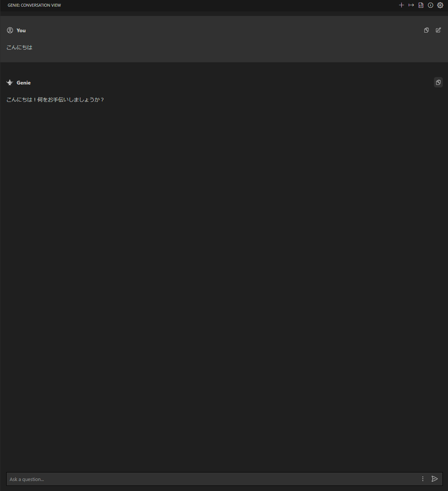The width and height of the screenshot is (448, 491).
Task: Copy the user's こんにちは message
Action: 427,30
